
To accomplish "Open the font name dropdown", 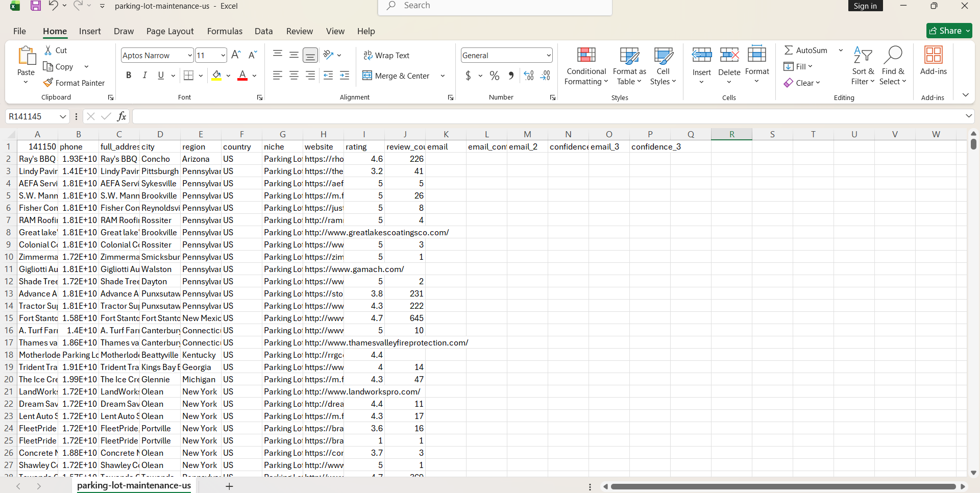I will [190, 55].
